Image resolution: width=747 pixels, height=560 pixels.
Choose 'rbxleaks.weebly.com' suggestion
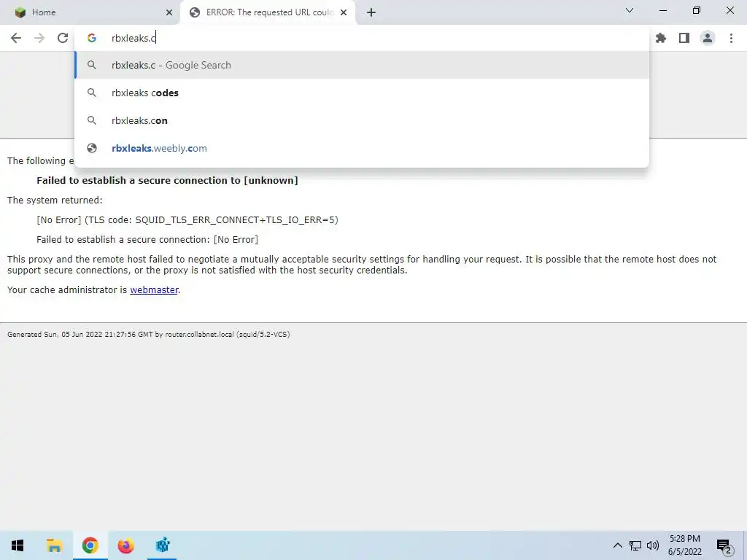[362, 148]
